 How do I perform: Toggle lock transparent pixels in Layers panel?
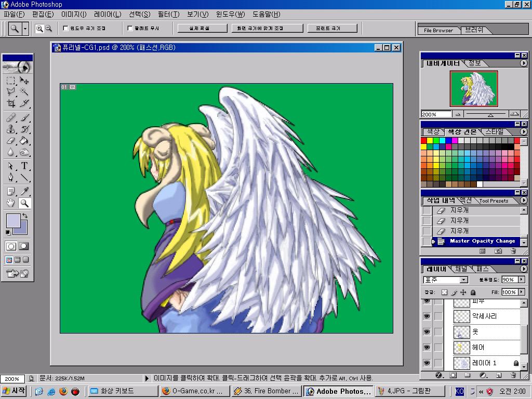tap(445, 292)
